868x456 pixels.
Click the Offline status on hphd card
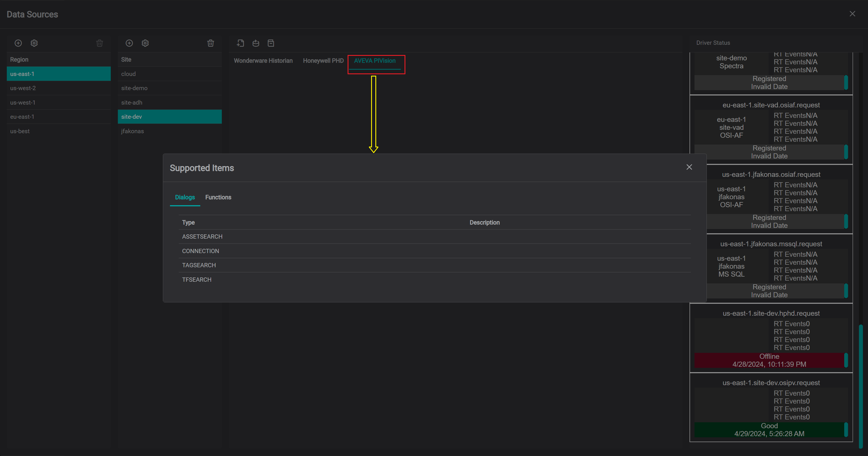(769, 357)
